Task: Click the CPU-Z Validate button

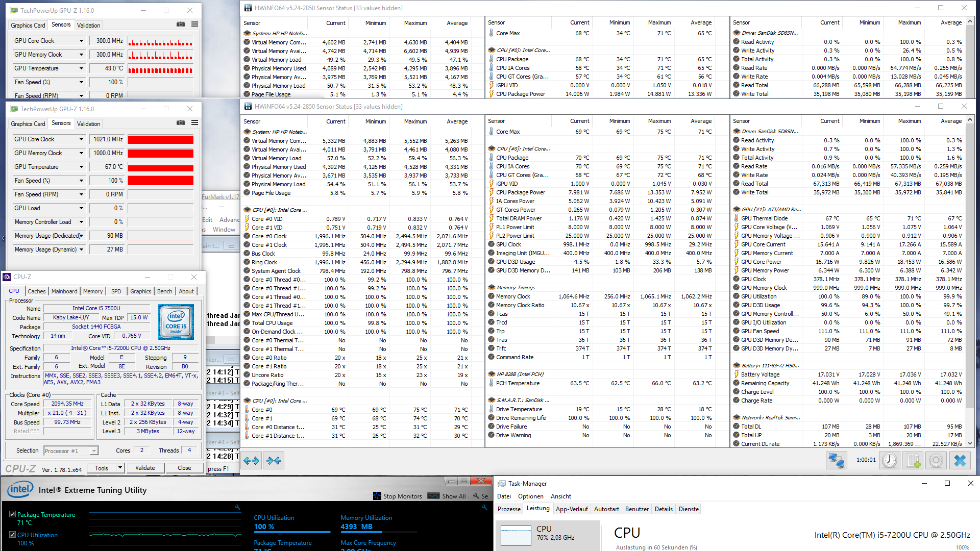Action: tap(145, 468)
